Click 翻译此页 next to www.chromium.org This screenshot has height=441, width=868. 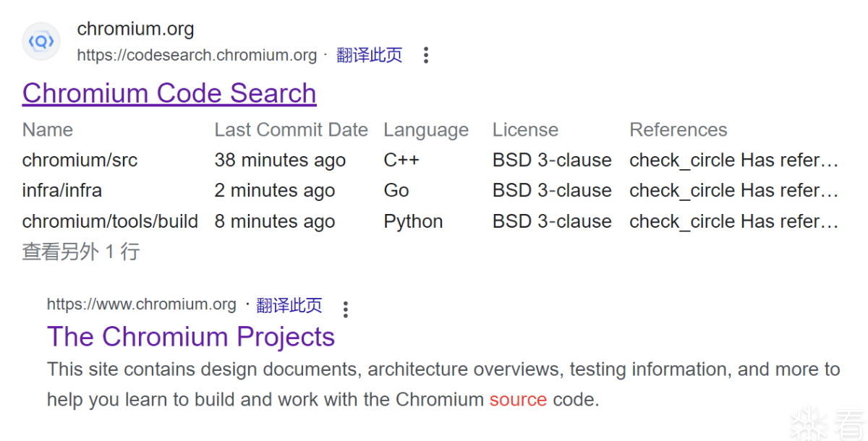click(289, 305)
